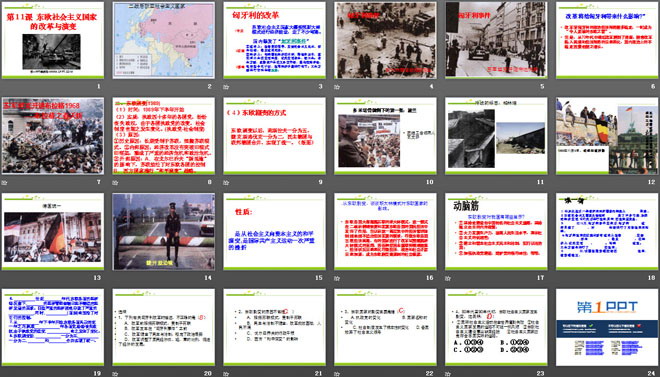Screen dimensions: 660x377
Task: Click the slide number 19 label
Action: pyautogui.click(x=97, y=373)
